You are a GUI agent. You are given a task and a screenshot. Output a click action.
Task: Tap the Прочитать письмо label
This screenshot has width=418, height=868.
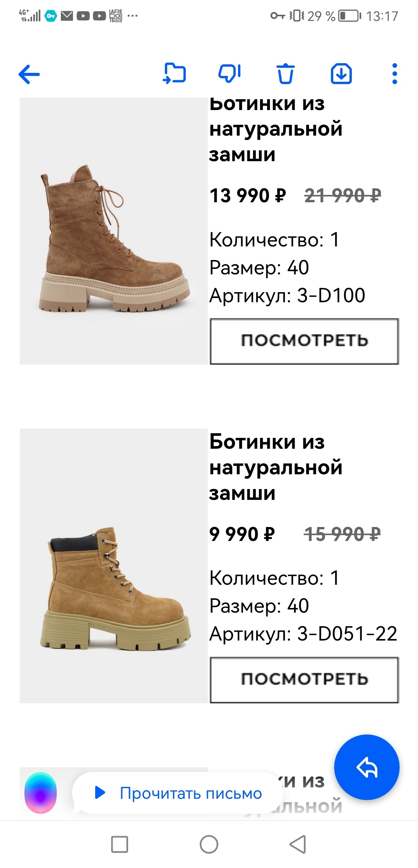pyautogui.click(x=191, y=793)
